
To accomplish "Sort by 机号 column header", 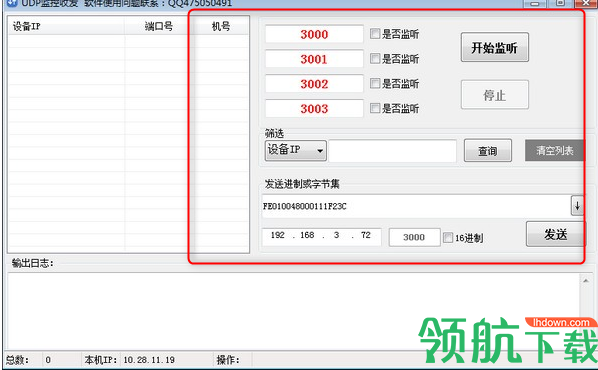I will click(x=221, y=26).
